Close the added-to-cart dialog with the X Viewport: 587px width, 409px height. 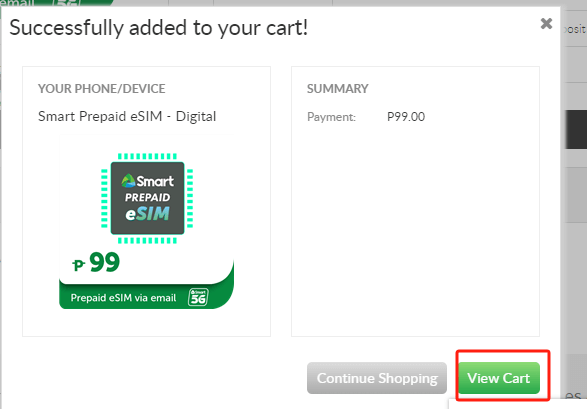546,24
